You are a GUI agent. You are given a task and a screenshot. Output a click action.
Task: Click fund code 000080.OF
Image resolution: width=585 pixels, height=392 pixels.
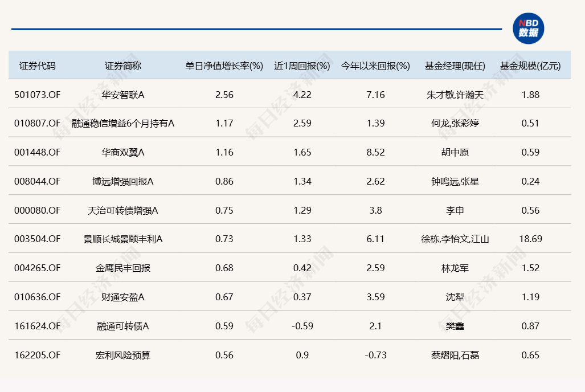tap(37, 211)
